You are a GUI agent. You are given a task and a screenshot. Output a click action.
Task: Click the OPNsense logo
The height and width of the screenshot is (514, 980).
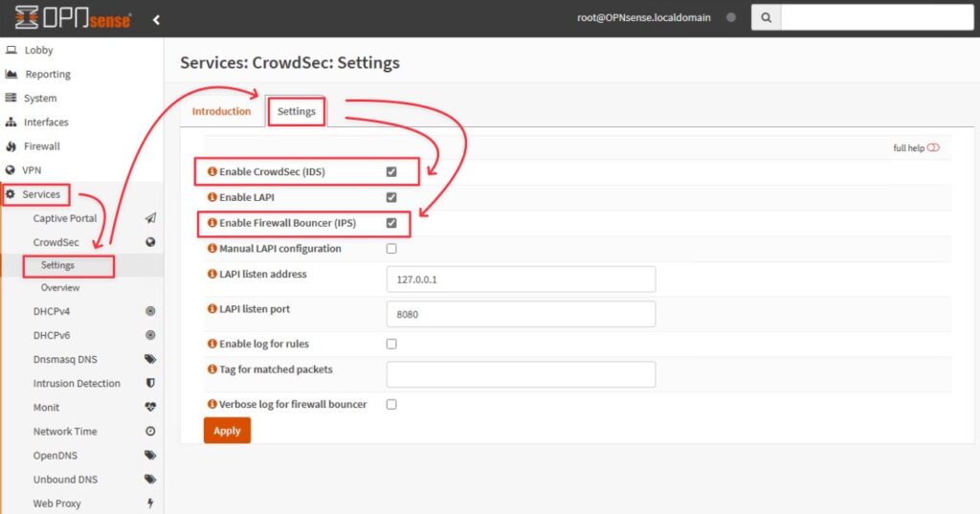click(73, 17)
